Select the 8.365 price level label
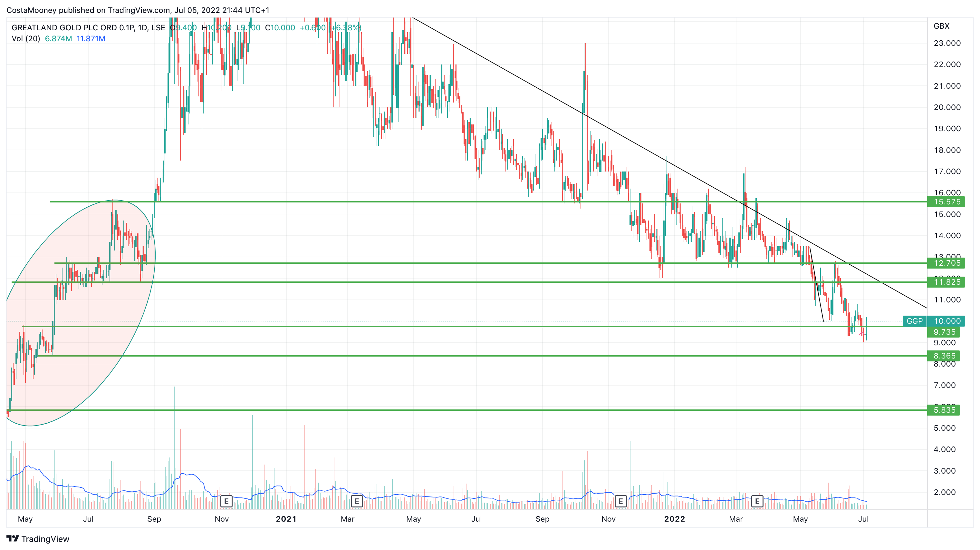This screenshot has height=550, width=980. tap(944, 356)
